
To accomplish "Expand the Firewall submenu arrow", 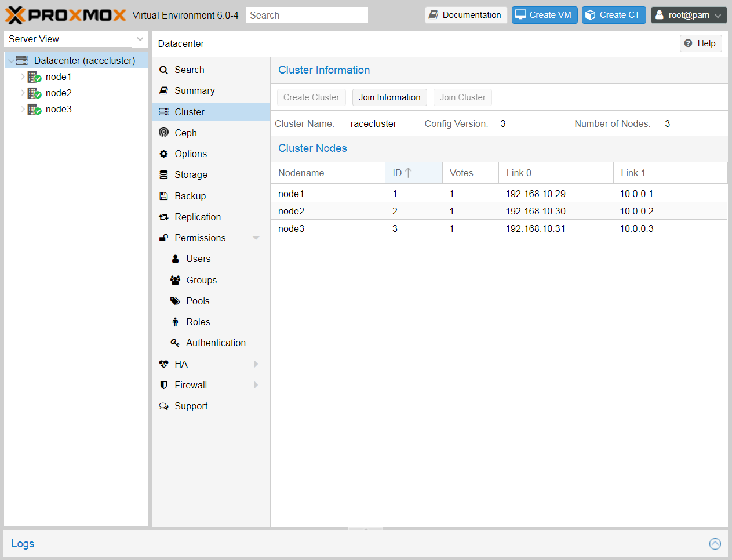I will [x=256, y=385].
